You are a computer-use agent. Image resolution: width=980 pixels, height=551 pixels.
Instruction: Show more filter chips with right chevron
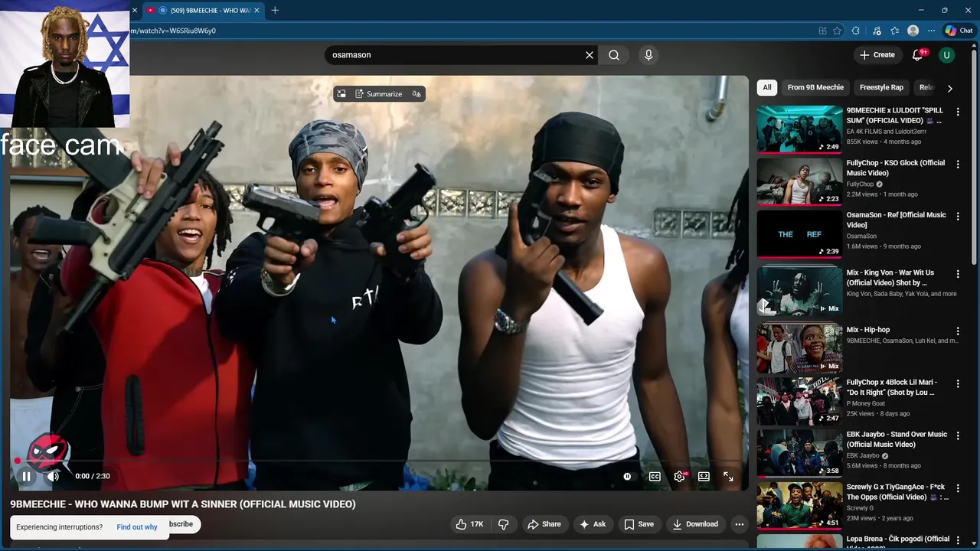(949, 88)
